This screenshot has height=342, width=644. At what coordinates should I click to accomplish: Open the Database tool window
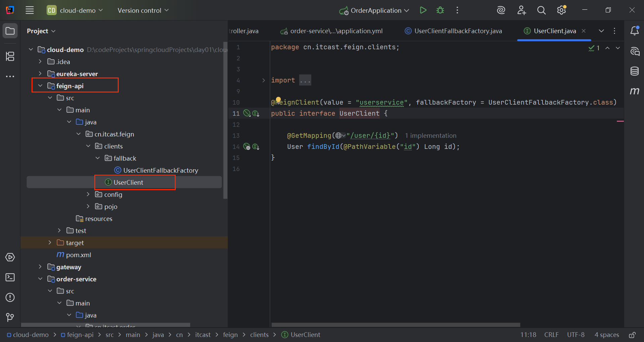pyautogui.click(x=634, y=71)
